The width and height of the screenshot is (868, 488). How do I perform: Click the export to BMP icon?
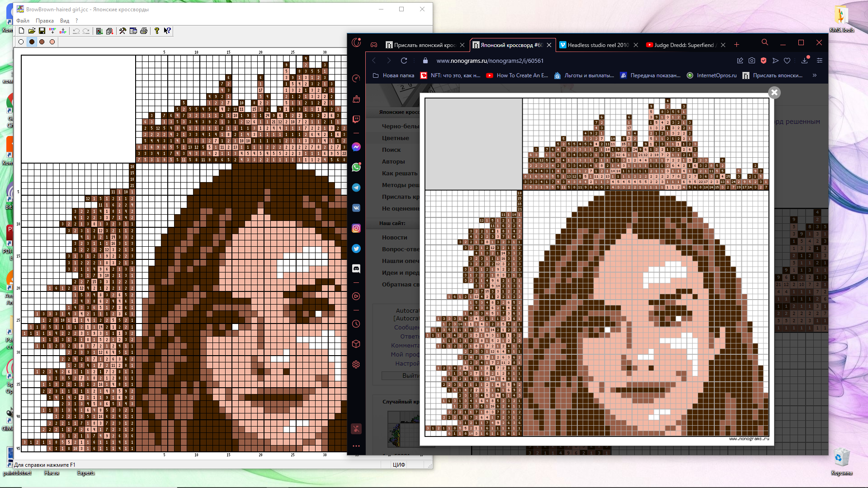pos(63,31)
